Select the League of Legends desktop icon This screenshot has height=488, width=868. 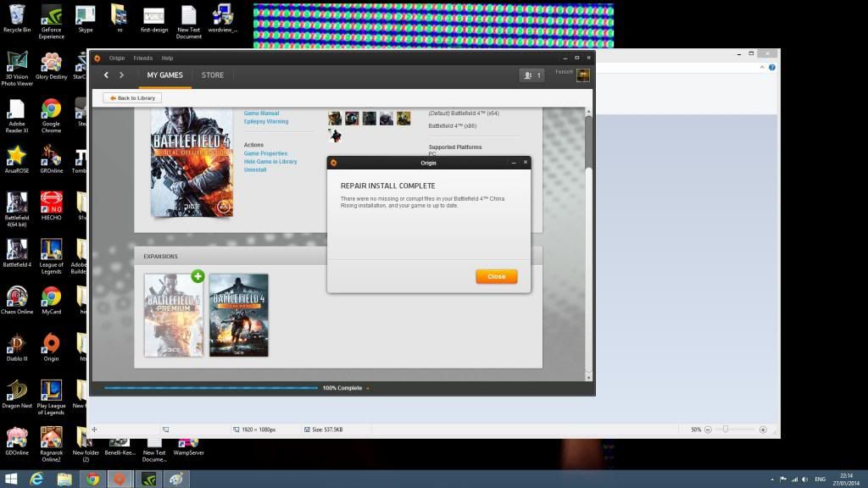[51, 257]
